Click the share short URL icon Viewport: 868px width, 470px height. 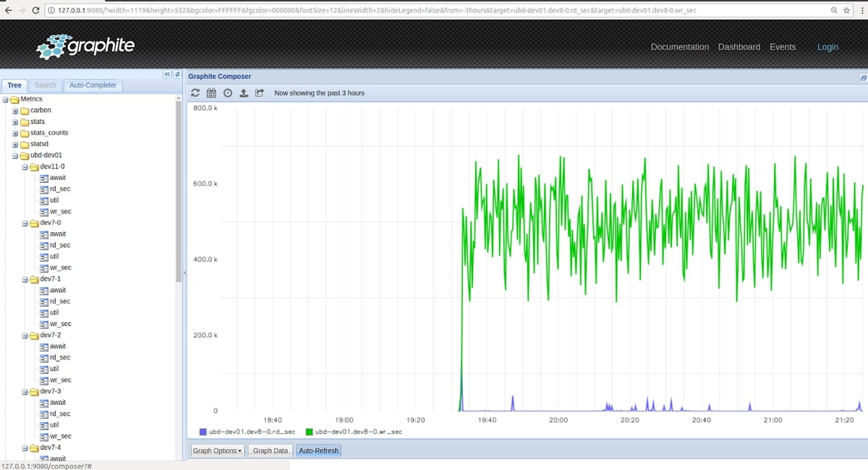pos(259,93)
